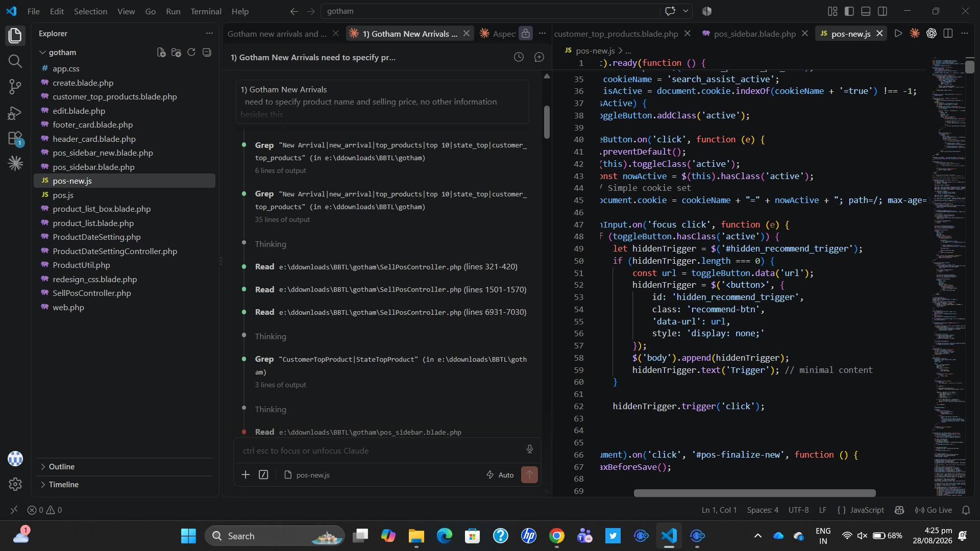Expand the Timeline section
This screenshot has height=551, width=980.
[63, 484]
